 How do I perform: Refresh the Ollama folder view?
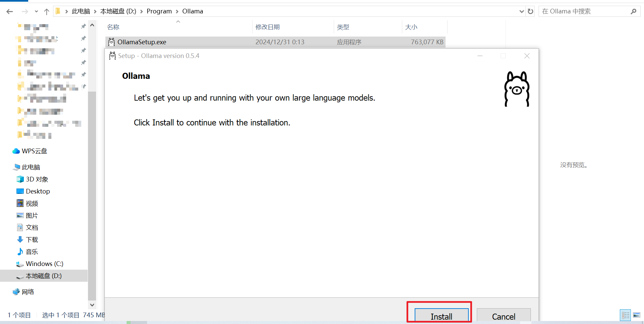click(531, 11)
